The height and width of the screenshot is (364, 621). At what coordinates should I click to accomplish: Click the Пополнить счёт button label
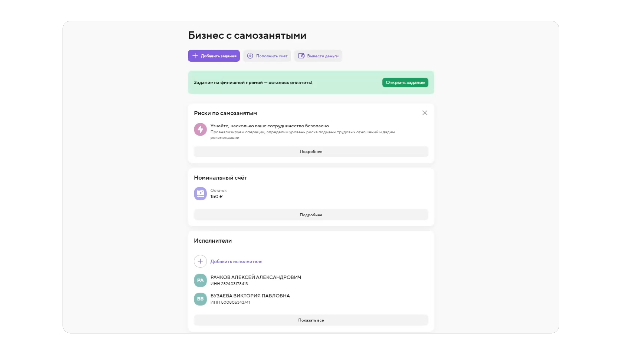pos(272,56)
